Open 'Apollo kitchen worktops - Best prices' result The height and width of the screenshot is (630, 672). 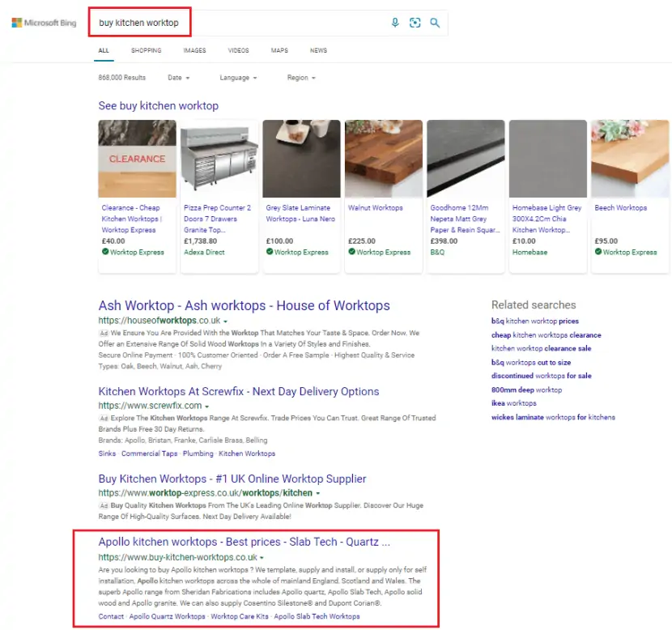(x=245, y=543)
